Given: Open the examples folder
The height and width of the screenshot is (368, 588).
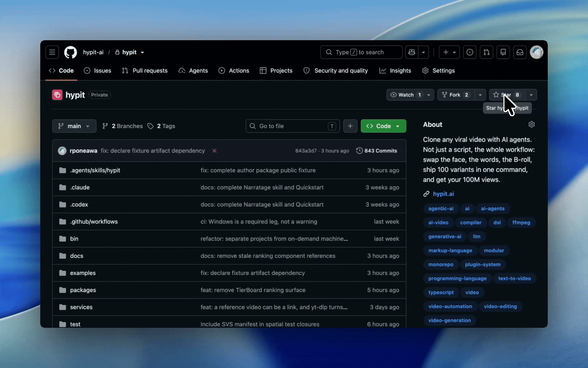Looking at the screenshot, I should [83, 273].
